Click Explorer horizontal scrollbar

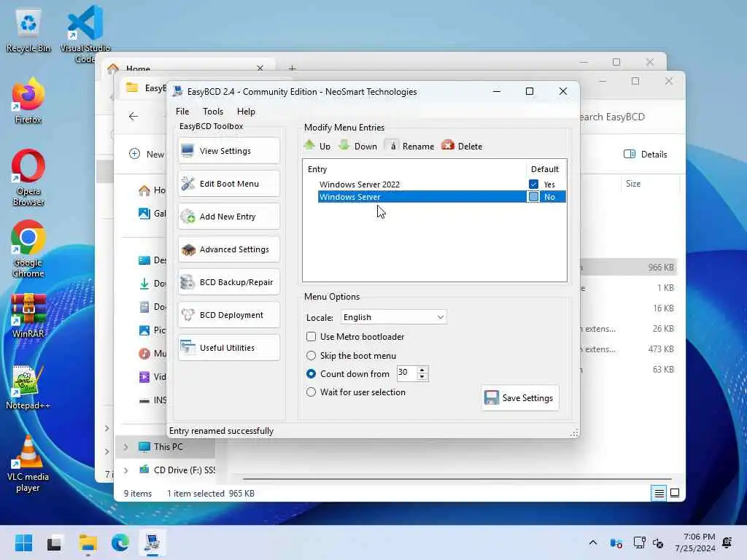pyautogui.click(x=457, y=478)
